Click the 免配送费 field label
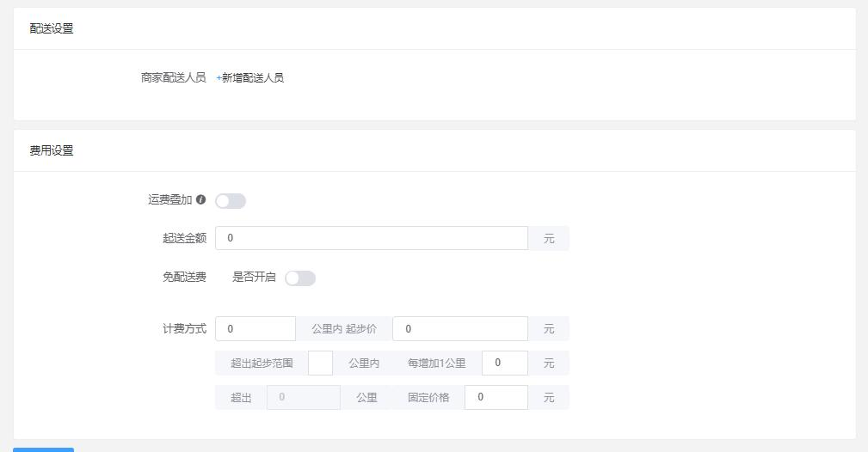The width and height of the screenshot is (868, 452). (184, 278)
